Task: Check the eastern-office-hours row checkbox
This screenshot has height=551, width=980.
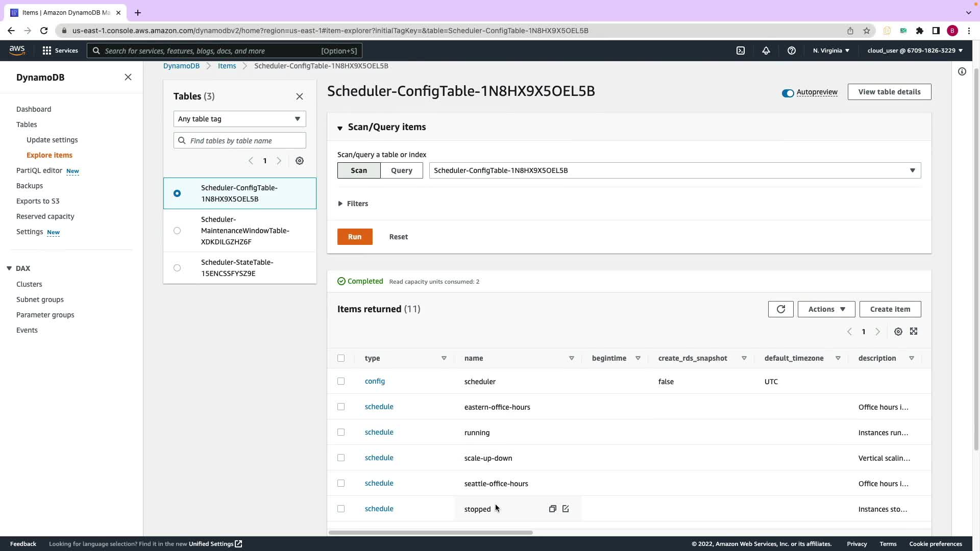Action: [x=341, y=407]
